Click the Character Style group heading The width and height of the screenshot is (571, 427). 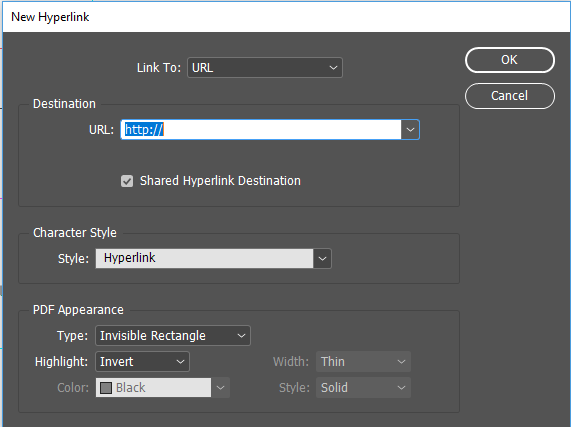point(75,233)
